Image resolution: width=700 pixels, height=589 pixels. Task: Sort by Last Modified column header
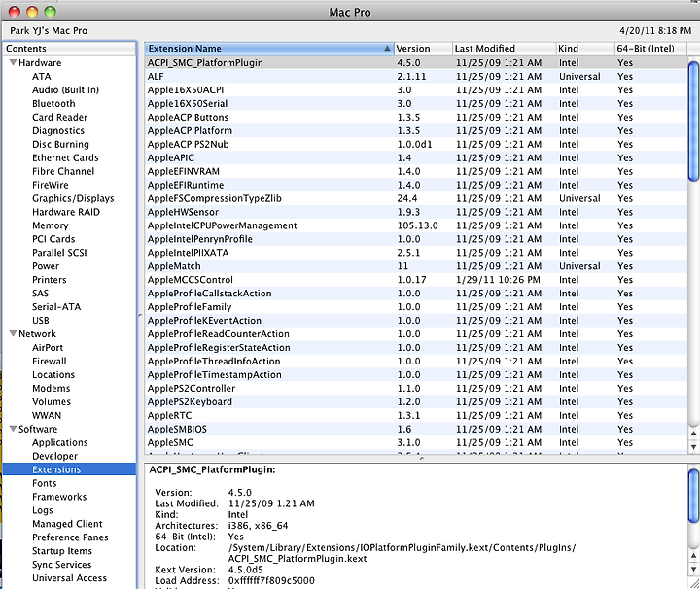[x=504, y=49]
